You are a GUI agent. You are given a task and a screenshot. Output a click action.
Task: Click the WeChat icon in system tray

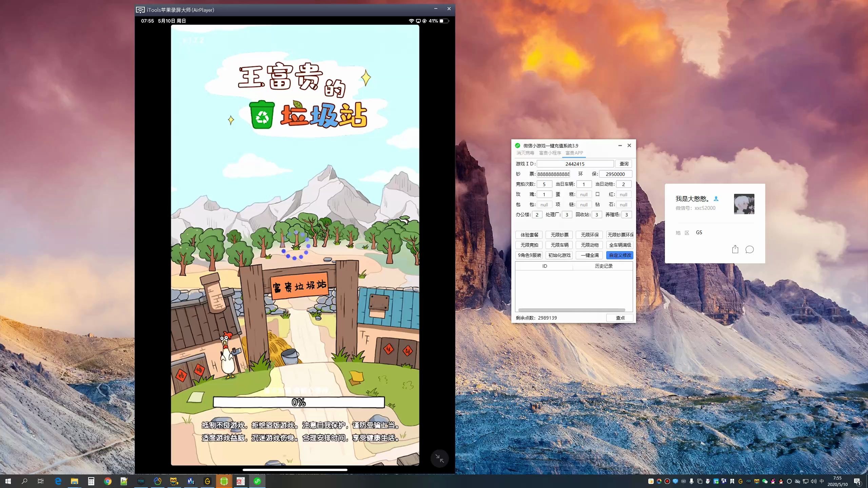[765, 481]
